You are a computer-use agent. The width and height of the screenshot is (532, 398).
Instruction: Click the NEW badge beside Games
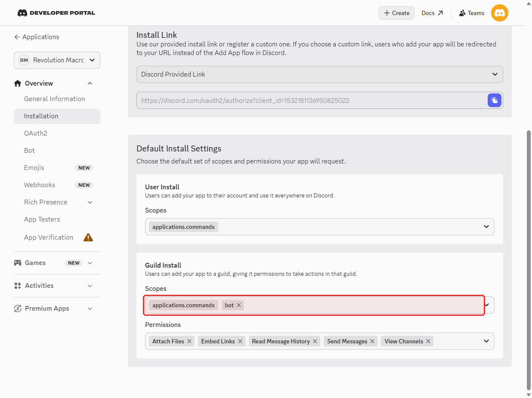[74, 263]
